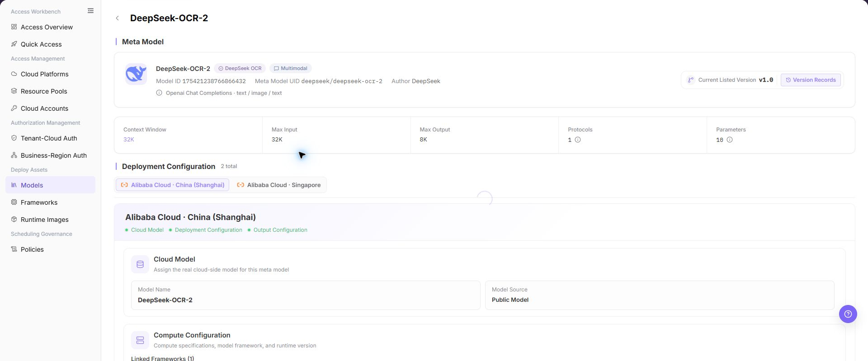868x361 pixels.
Task: Open Tenant-Cloud Auth page
Action: click(x=50, y=138)
